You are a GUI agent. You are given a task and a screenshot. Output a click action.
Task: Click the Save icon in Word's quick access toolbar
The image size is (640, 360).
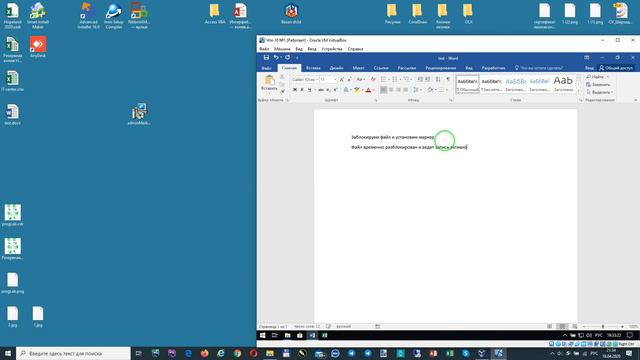(x=266, y=58)
